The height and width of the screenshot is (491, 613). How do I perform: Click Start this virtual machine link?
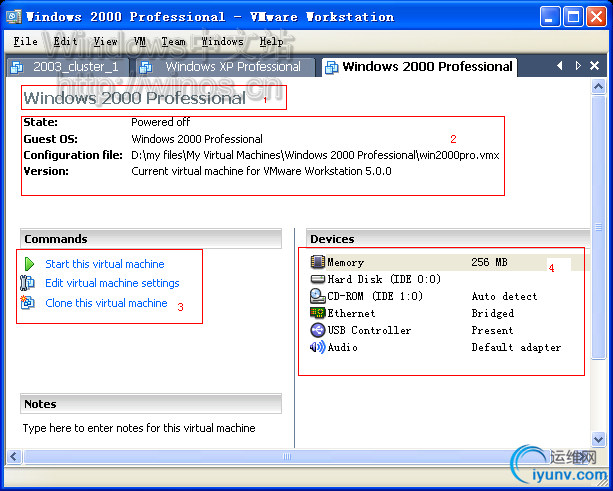tap(105, 264)
